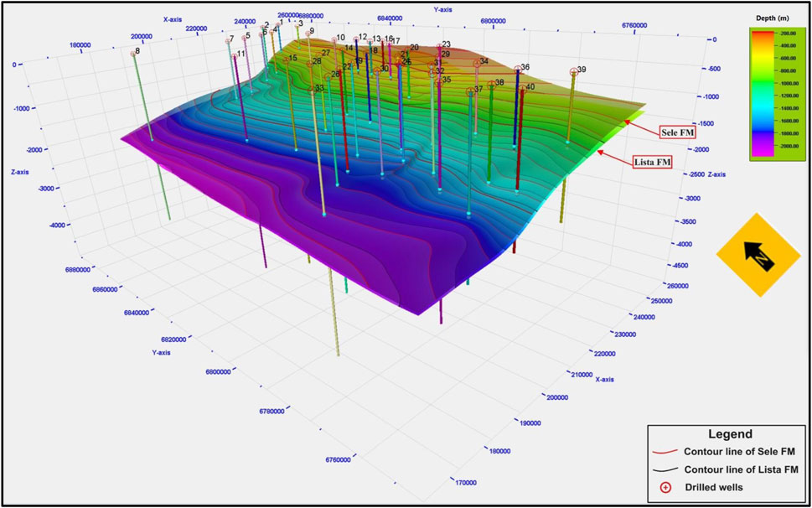
Task: Click the -3500 Z-axis tick label
Action: tap(686, 221)
